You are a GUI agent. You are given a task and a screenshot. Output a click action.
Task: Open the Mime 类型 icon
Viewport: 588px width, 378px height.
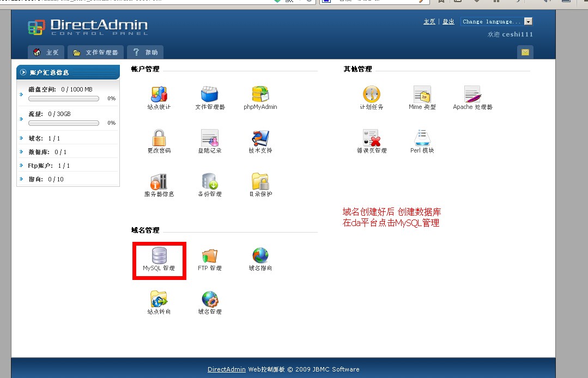point(422,94)
